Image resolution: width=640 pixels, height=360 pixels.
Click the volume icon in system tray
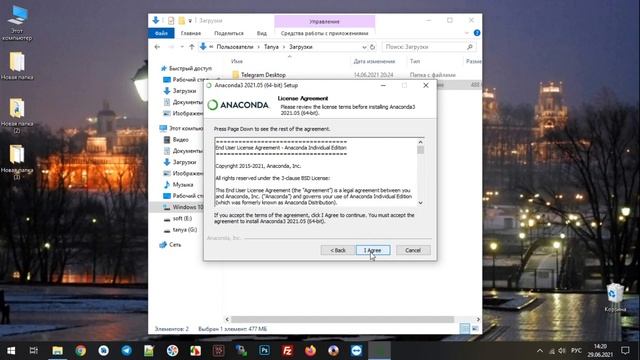(x=562, y=351)
